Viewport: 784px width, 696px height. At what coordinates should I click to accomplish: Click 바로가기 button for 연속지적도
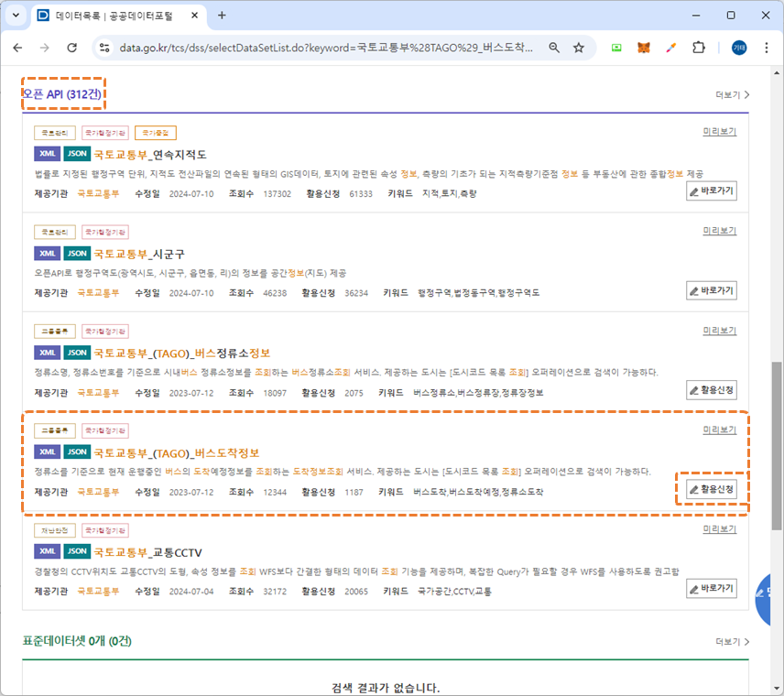pyautogui.click(x=711, y=191)
